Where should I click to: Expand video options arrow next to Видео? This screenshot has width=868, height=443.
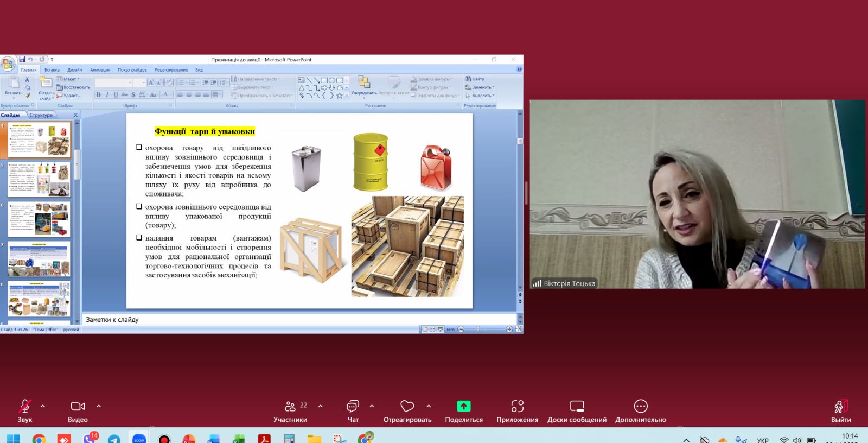tap(99, 406)
